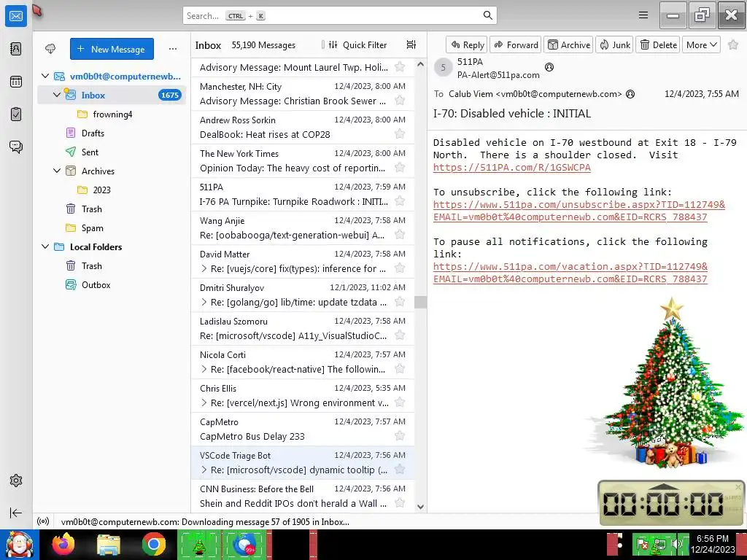Launch Chrome from the taskbar
This screenshot has height=560, width=747.
pyautogui.click(x=153, y=544)
